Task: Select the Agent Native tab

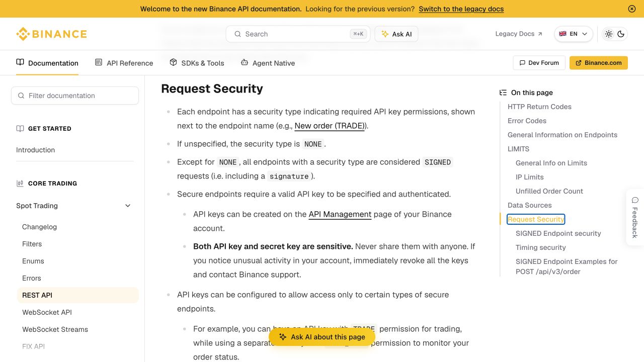Action: pos(268,63)
